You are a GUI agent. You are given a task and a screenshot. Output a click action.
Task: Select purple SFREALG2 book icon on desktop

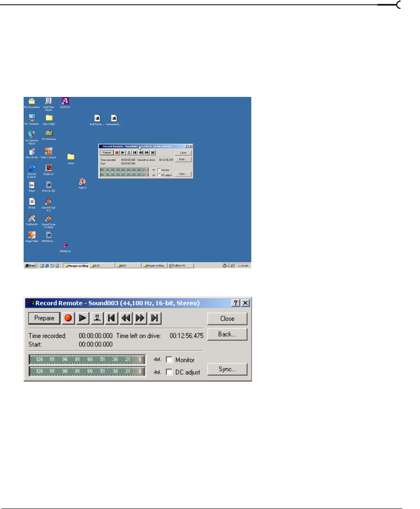65,248
